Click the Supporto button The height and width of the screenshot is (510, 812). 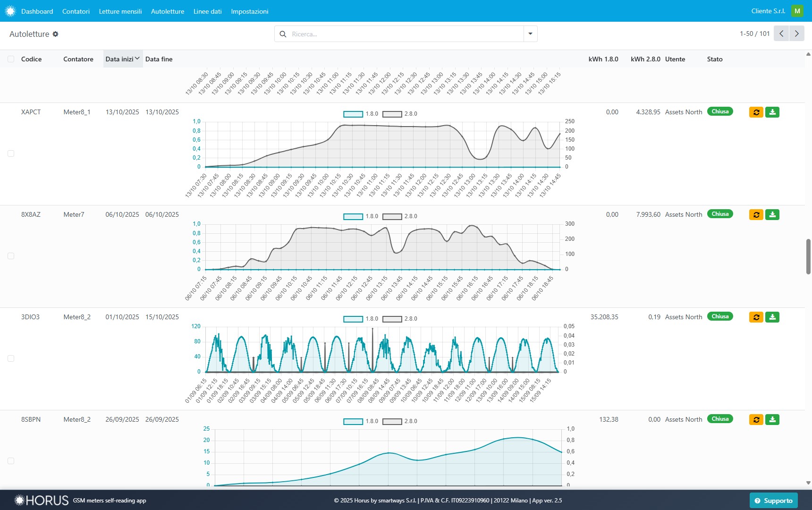pos(773,501)
